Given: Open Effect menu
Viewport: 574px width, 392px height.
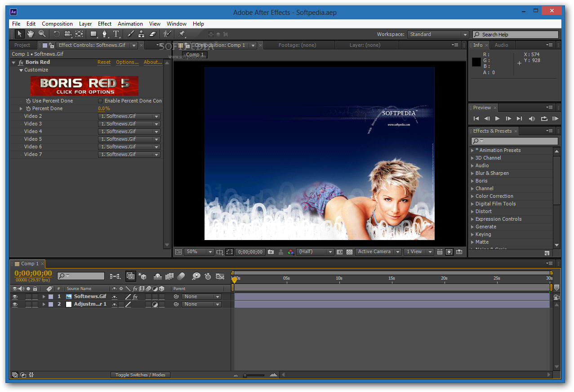Looking at the screenshot, I should coord(105,24).
